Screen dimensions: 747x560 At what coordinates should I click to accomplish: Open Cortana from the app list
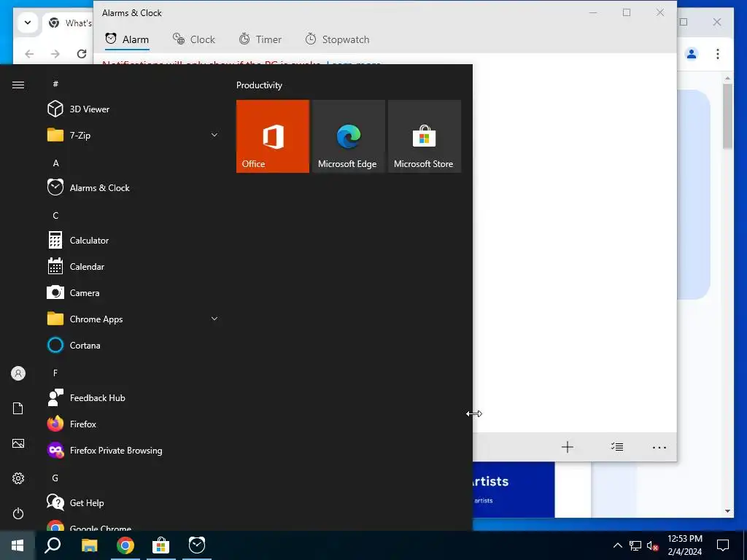[133, 345]
